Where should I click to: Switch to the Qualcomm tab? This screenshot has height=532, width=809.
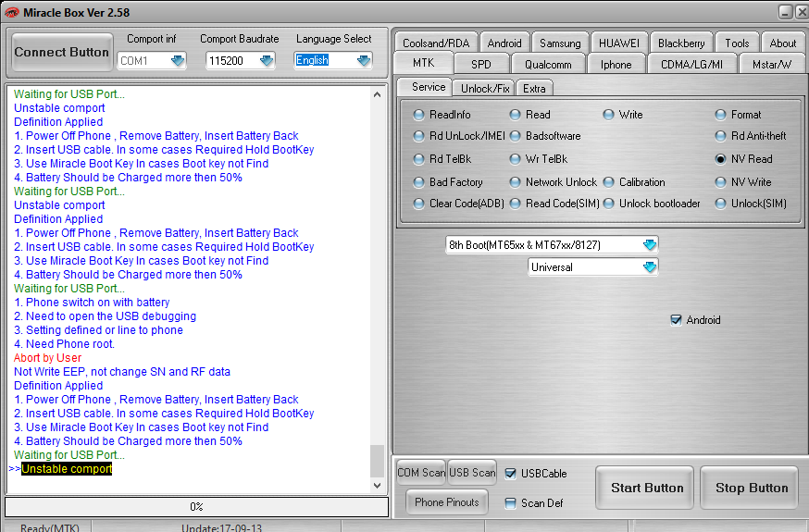pyautogui.click(x=548, y=64)
